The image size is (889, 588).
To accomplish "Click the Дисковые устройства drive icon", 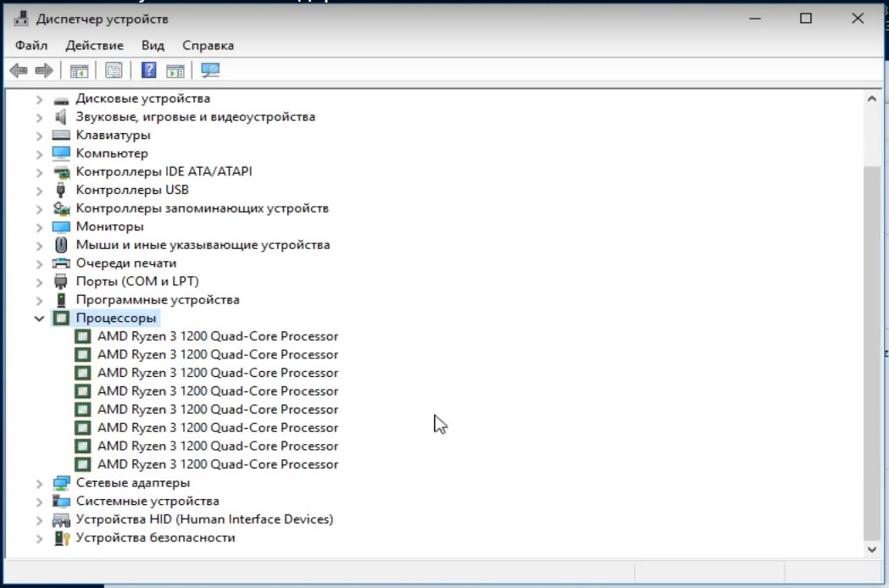I will click(61, 100).
